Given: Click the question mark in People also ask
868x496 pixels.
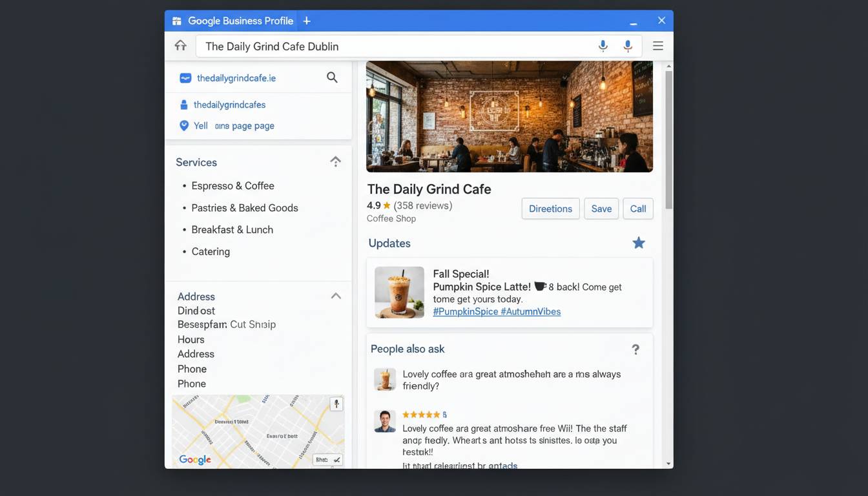Looking at the screenshot, I should click(x=635, y=349).
